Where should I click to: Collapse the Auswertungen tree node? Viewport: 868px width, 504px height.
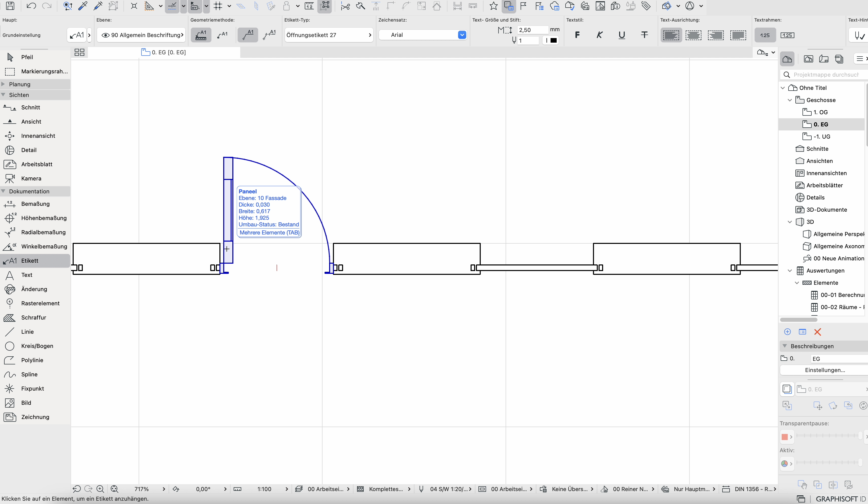790,271
